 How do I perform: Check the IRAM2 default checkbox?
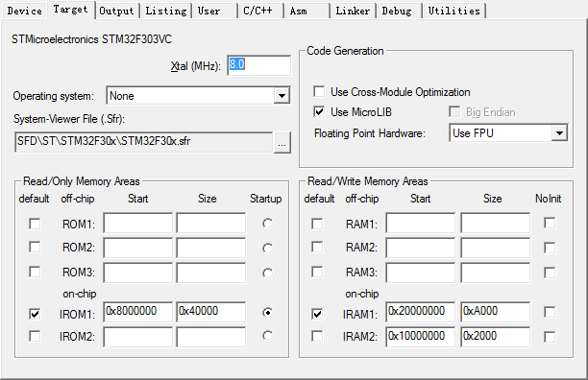click(317, 336)
